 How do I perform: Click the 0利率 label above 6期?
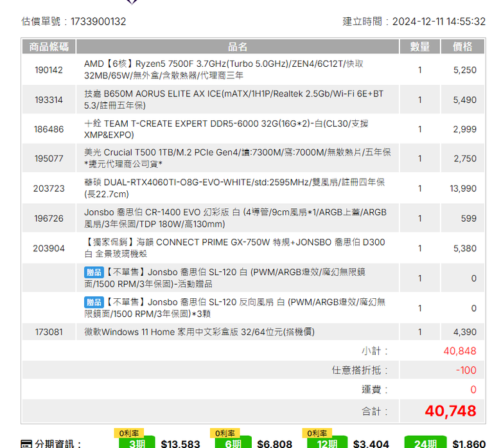tap(225, 433)
